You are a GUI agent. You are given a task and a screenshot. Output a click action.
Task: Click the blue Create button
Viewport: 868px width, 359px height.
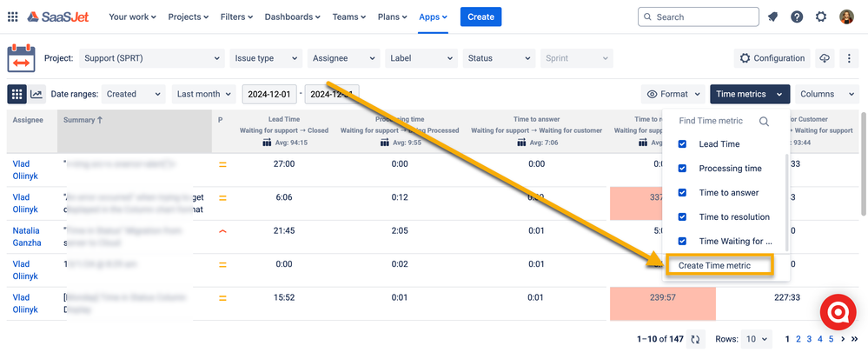(480, 17)
